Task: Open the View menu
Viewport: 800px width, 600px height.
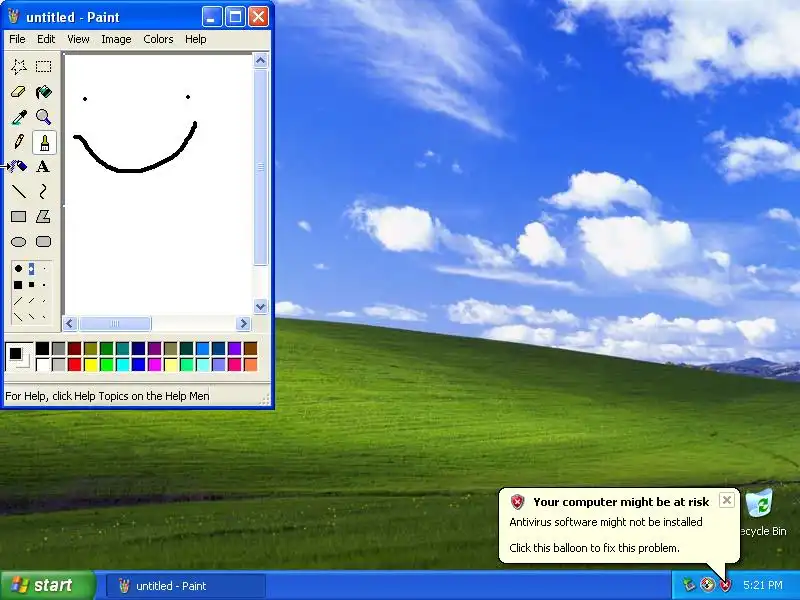Action: [x=78, y=39]
